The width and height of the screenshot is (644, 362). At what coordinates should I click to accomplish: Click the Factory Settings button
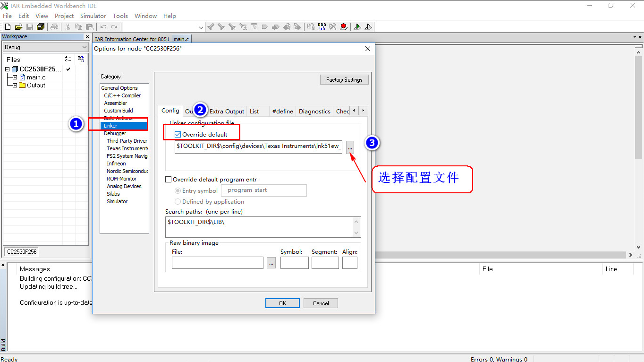pos(344,79)
